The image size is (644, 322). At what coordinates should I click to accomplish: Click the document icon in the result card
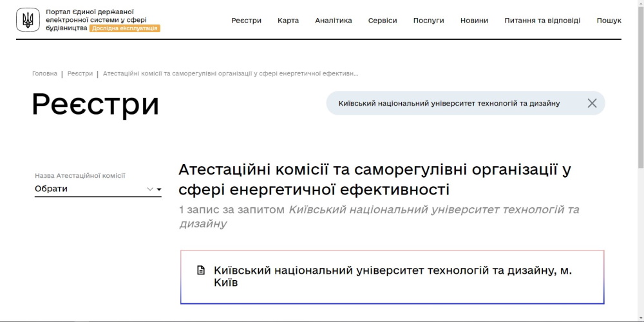click(x=200, y=270)
